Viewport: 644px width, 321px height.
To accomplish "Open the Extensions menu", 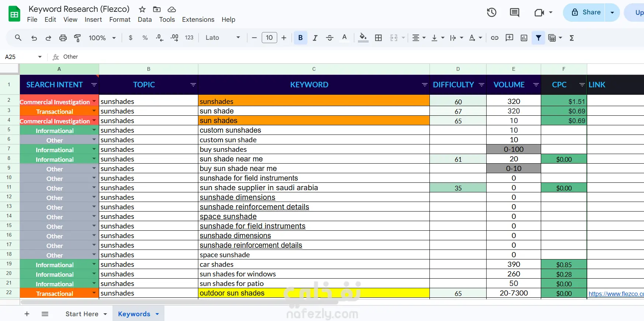I will [x=198, y=20].
